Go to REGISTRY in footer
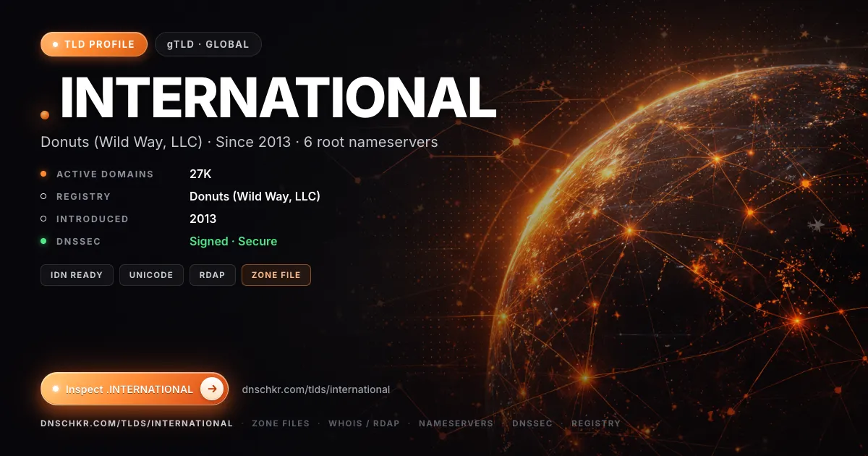This screenshot has height=456, width=868. pyautogui.click(x=596, y=423)
